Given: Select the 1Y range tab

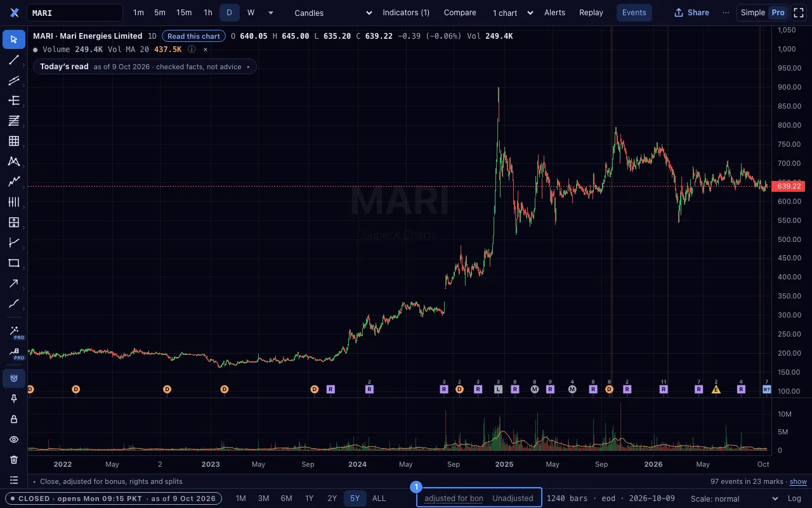Looking at the screenshot, I should (309, 498).
